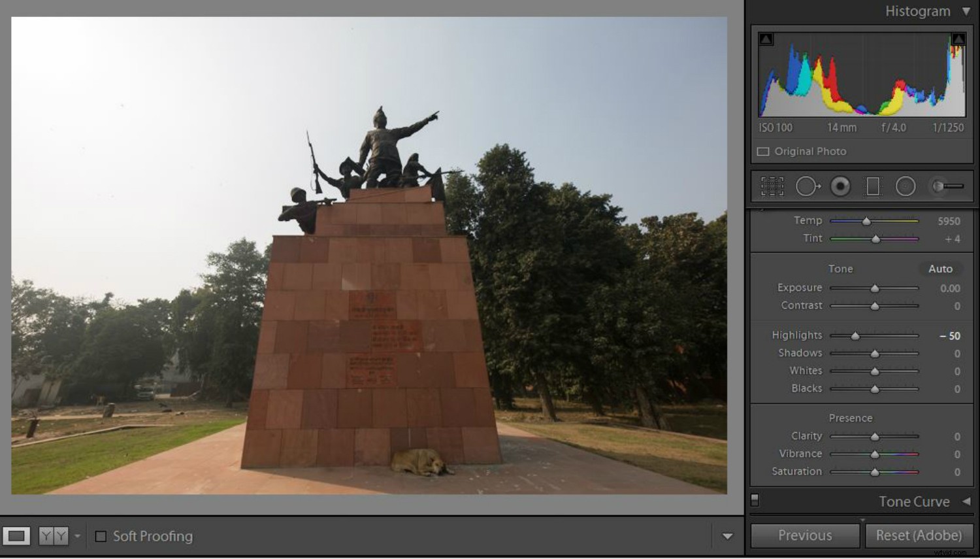This screenshot has height=559, width=980.
Task: Click the Previous button
Action: 804,535
